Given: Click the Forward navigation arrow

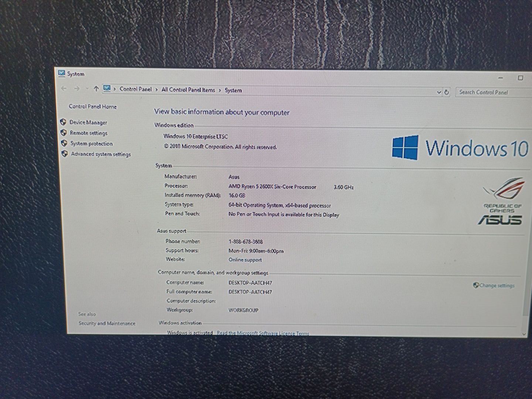Looking at the screenshot, I should pos(77,88).
